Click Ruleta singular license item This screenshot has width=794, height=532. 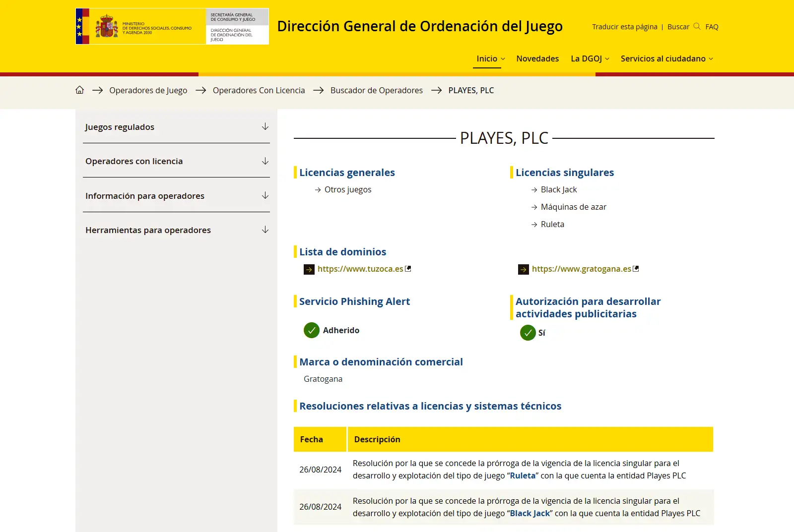click(x=552, y=224)
